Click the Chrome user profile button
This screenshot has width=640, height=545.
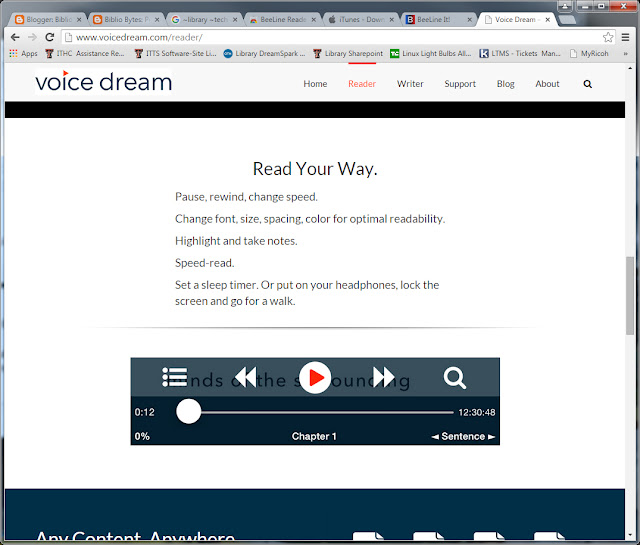(x=564, y=6)
